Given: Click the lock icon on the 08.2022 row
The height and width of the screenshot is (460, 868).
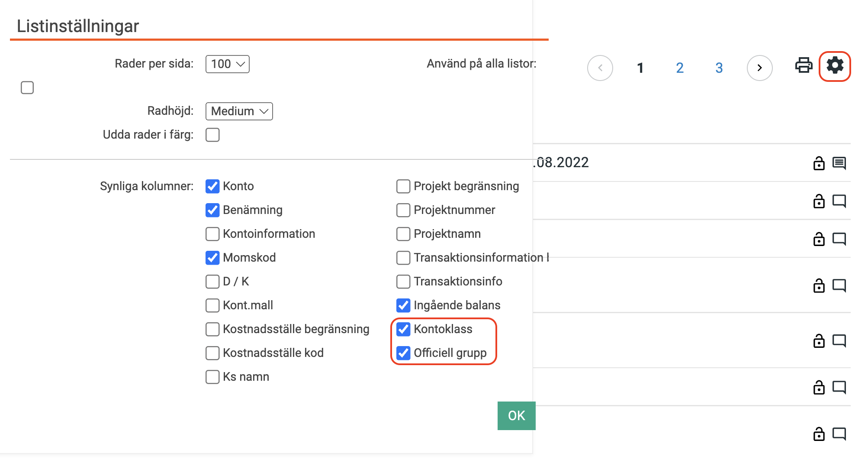Looking at the screenshot, I should (819, 163).
